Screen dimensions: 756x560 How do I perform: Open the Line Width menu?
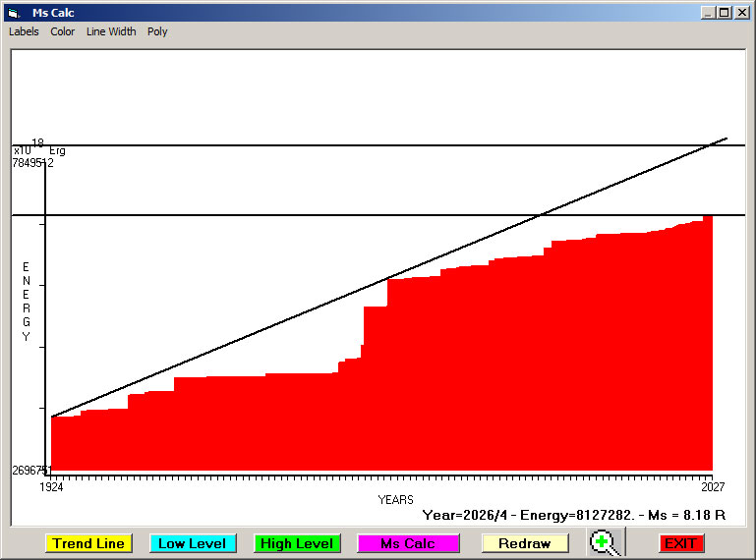(111, 31)
